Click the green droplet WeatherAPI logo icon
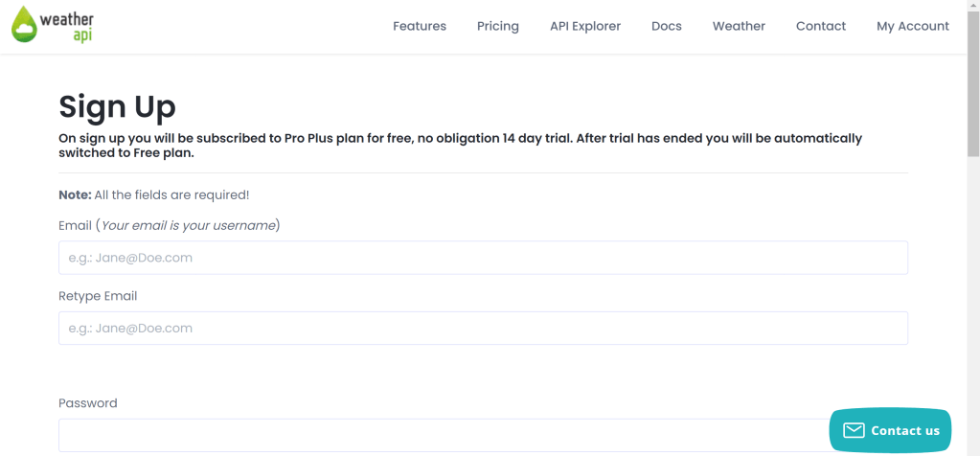Screen dimensions: 980x456 click(x=24, y=26)
